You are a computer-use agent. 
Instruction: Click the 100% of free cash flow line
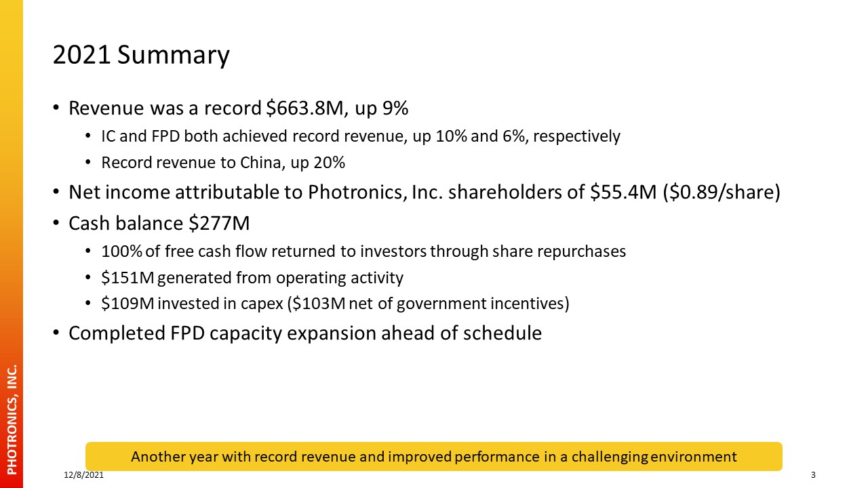tap(363, 251)
